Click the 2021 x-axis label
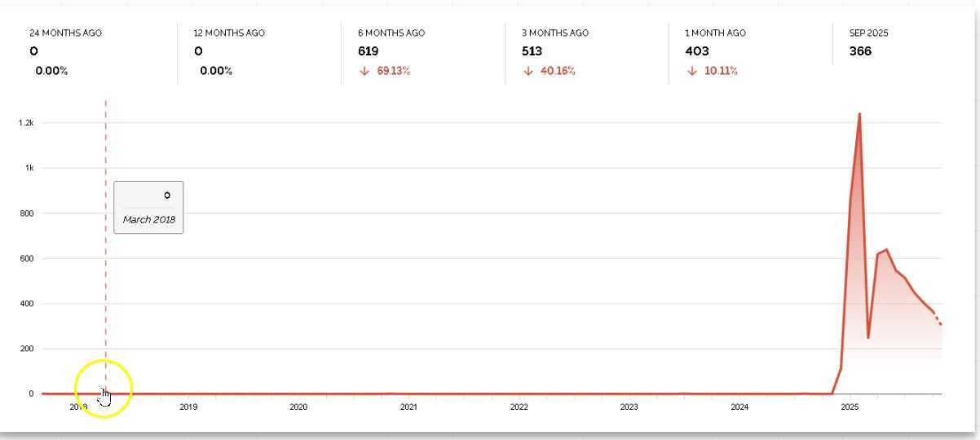This screenshot has width=980, height=440. point(408,407)
